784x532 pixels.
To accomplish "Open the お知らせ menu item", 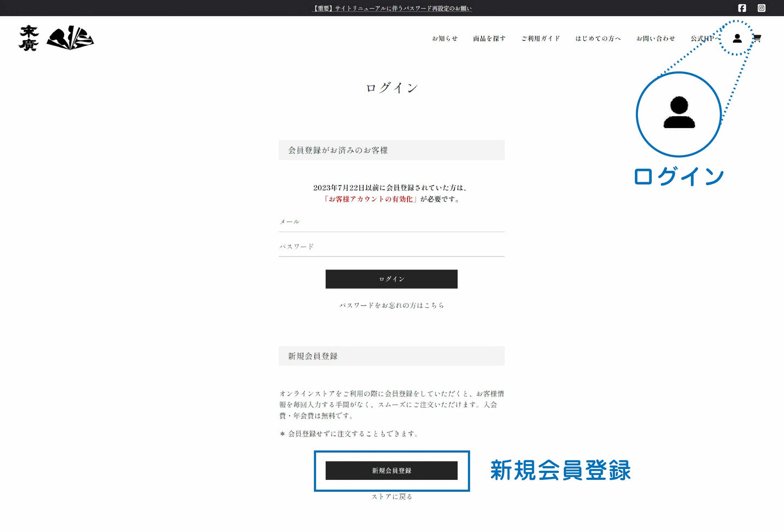I will (444, 39).
